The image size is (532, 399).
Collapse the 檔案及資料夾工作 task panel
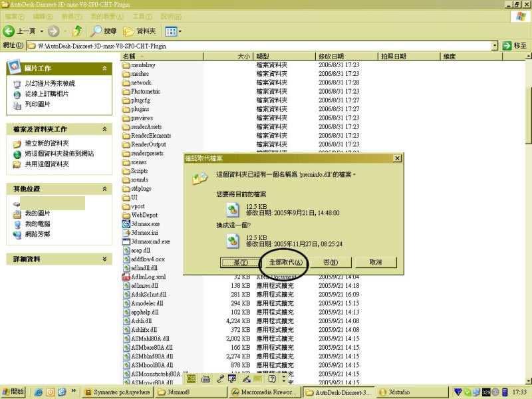(x=104, y=129)
